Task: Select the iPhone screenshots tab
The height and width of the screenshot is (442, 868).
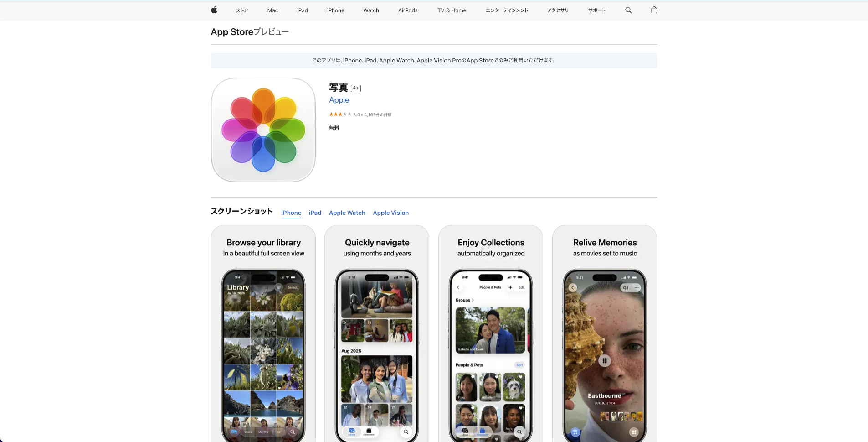Action: pos(291,213)
